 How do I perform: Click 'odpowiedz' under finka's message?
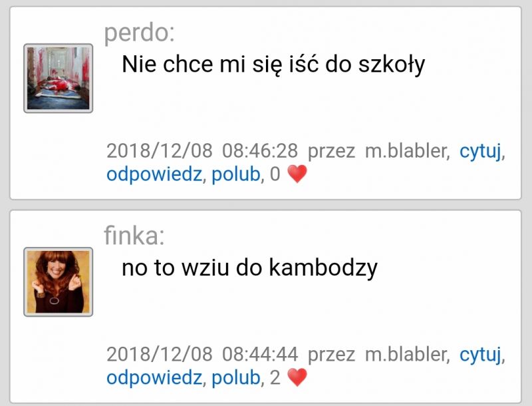(x=154, y=378)
